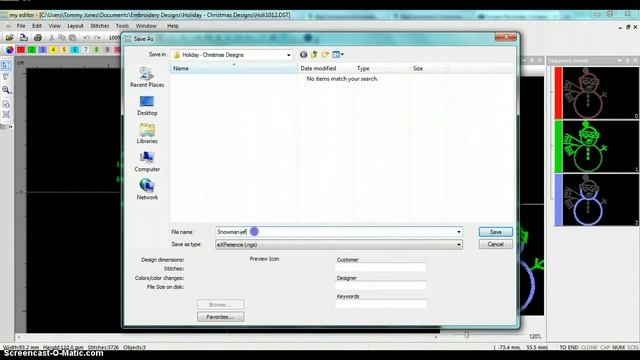The height and width of the screenshot is (360, 640).
Task: Select the green snowman sequence thumbnail
Action: click(x=596, y=146)
